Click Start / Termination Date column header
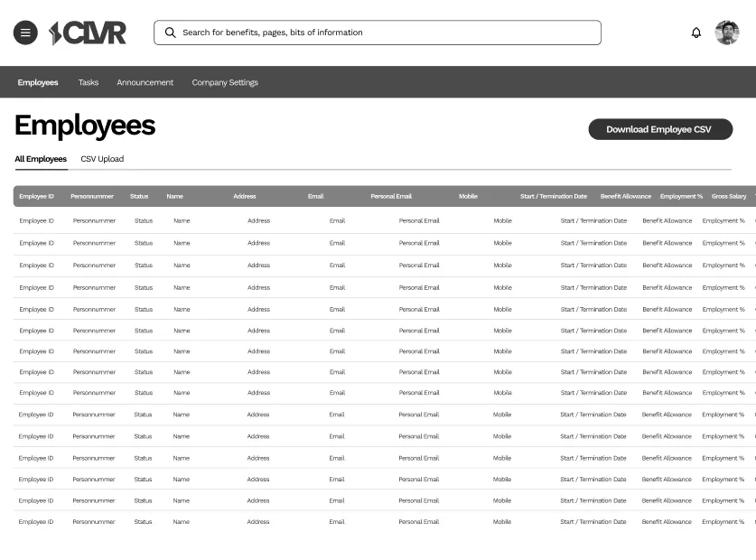The image size is (756, 560). [554, 196]
